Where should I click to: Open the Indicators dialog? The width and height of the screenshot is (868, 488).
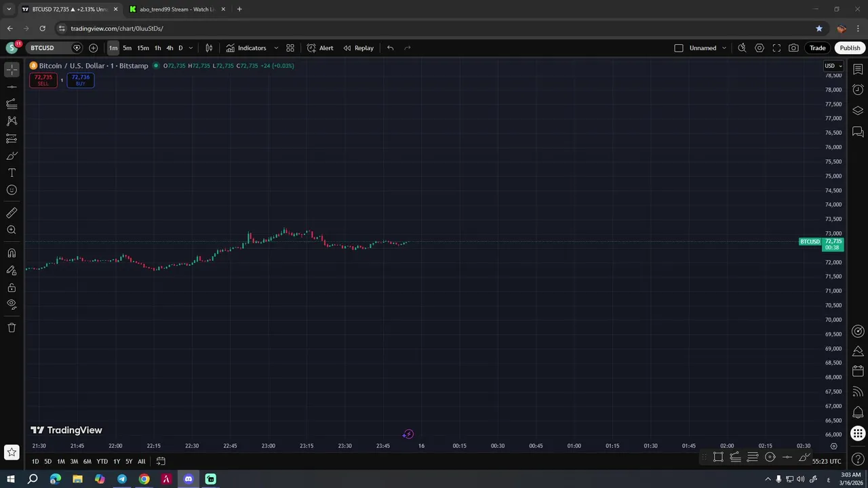pyautogui.click(x=246, y=48)
